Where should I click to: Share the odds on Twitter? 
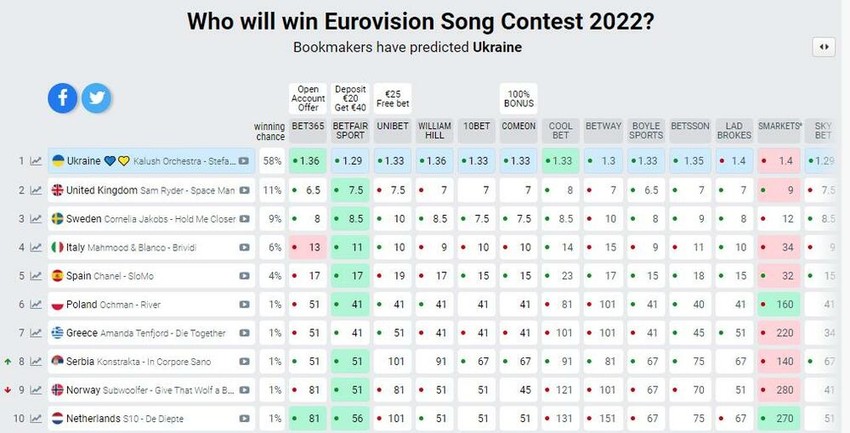pyautogui.click(x=96, y=97)
